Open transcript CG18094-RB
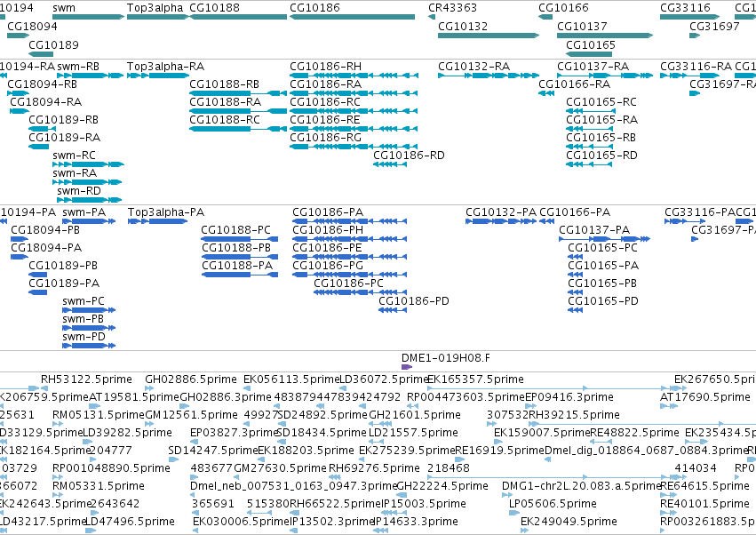 [19, 93]
